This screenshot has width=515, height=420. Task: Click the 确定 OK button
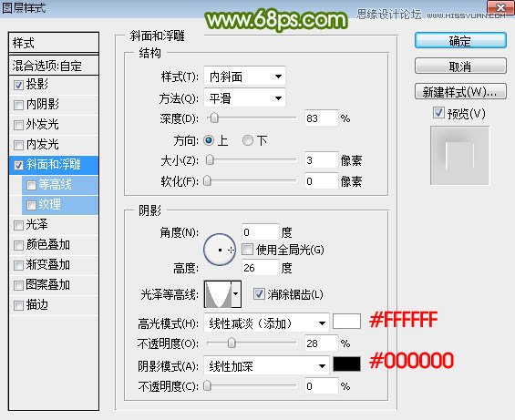pos(460,41)
